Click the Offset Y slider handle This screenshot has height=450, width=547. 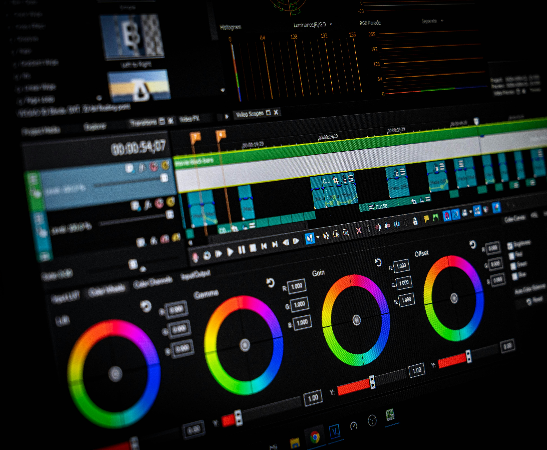coord(469,357)
